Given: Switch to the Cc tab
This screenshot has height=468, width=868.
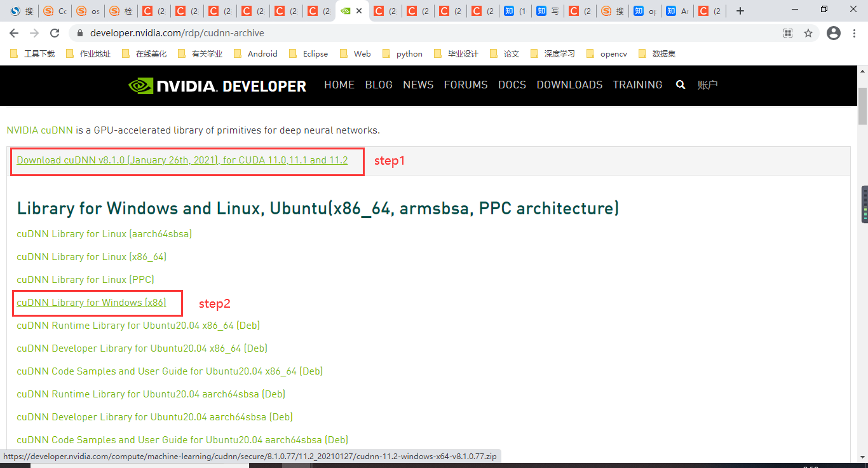Looking at the screenshot, I should point(55,11).
